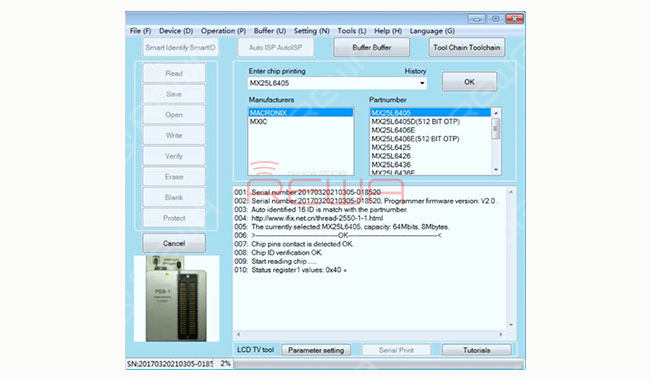Open the Buffer Buffer view
The image size is (650, 380).
click(x=371, y=48)
